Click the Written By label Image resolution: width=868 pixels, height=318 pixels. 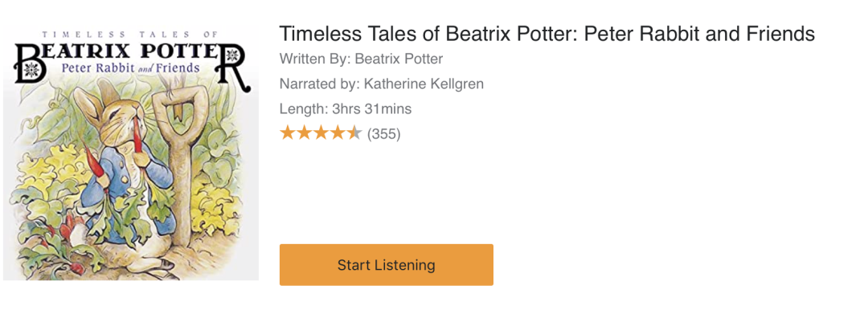315,59
